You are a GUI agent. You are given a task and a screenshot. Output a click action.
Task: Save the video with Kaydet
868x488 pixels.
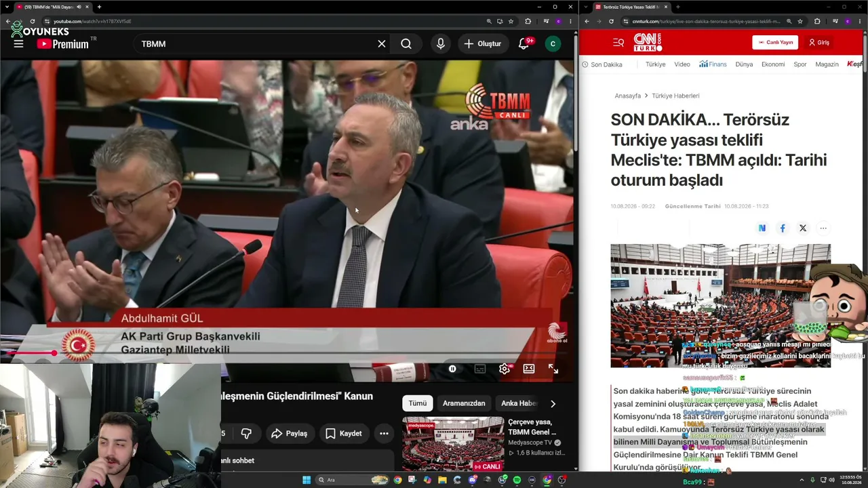(343, 433)
